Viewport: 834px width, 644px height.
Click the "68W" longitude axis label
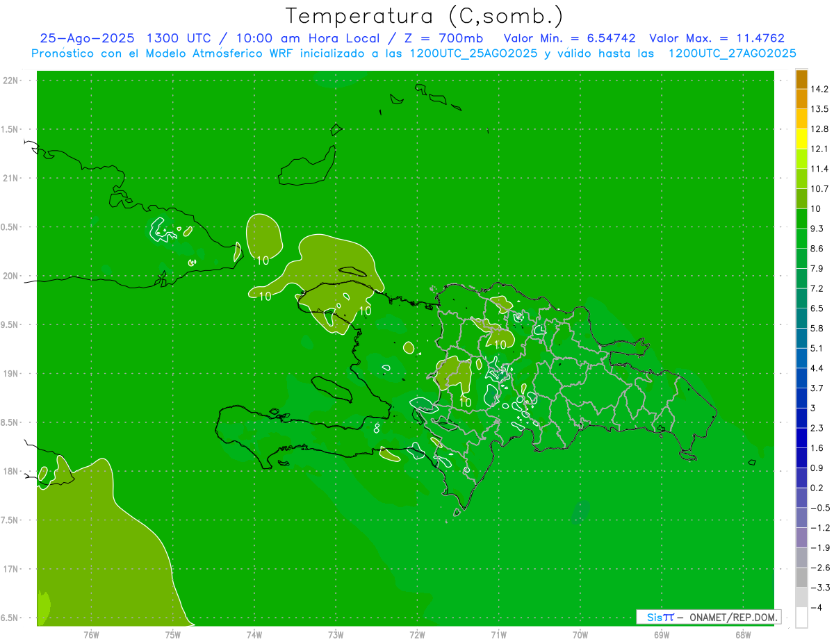tap(742, 635)
